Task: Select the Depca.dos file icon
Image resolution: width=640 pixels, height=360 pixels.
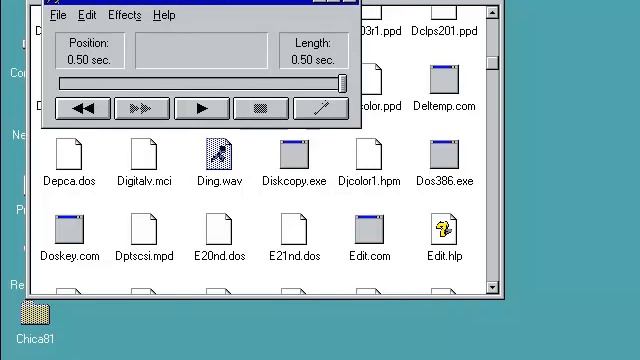Action: point(69,154)
